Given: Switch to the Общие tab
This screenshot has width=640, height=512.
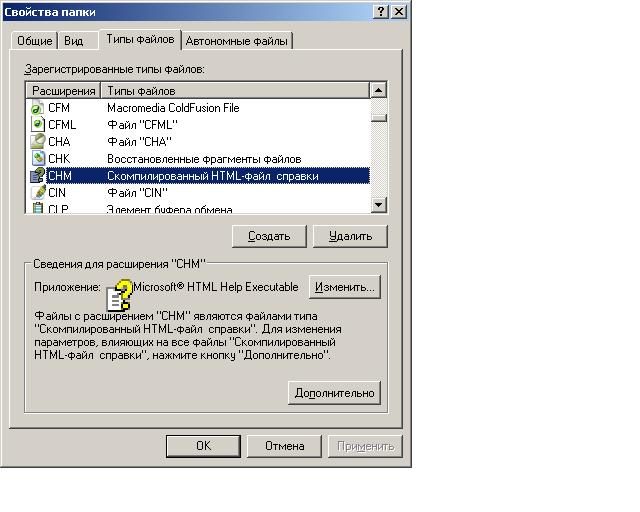Looking at the screenshot, I should [x=35, y=41].
